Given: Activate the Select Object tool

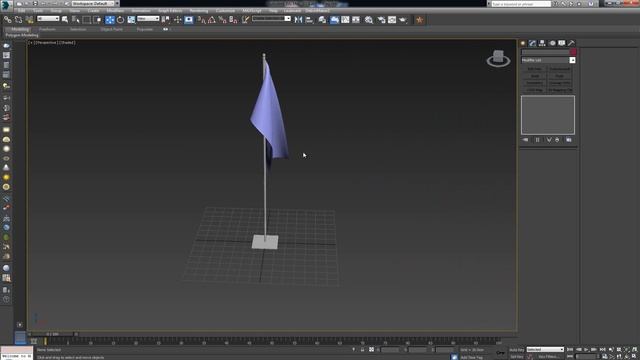Looking at the screenshot, I should coord(64,20).
